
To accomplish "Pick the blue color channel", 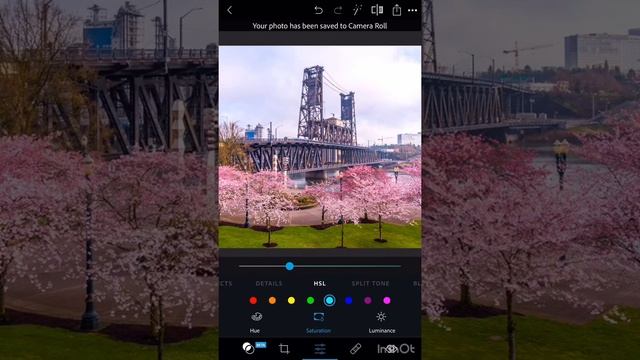I will 349,300.
